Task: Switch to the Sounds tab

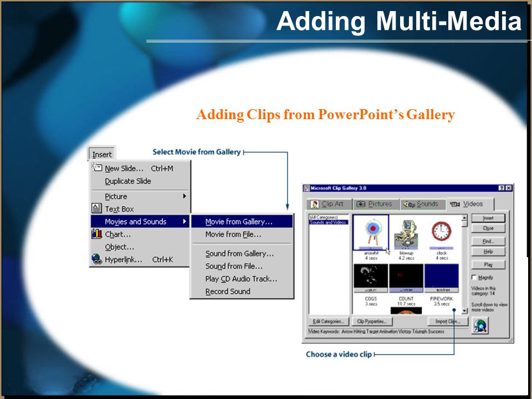Action: 423,204
